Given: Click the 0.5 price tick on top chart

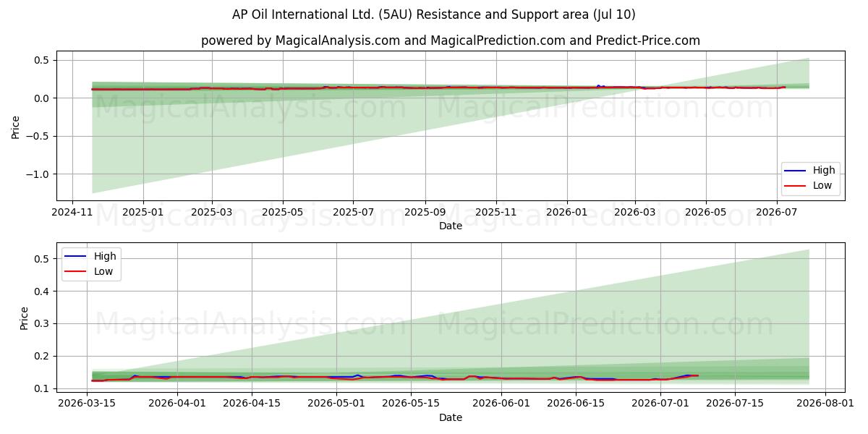Looking at the screenshot, I should tap(43, 60).
